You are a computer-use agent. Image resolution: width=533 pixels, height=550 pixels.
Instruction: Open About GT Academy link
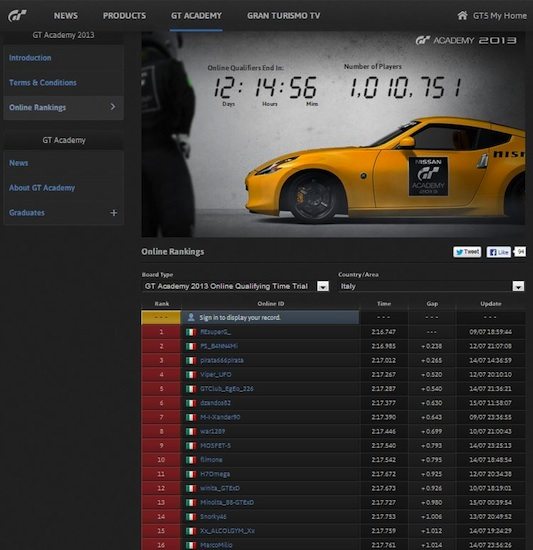click(x=42, y=188)
